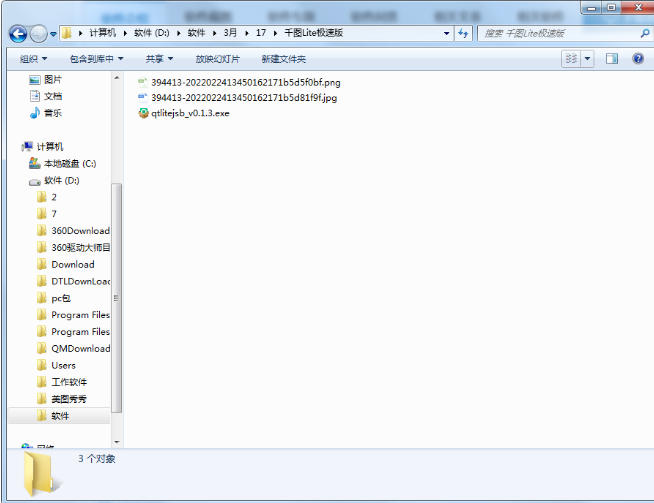
Task: Open the 360驱动大师 folder in the tree
Action: click(x=80, y=247)
